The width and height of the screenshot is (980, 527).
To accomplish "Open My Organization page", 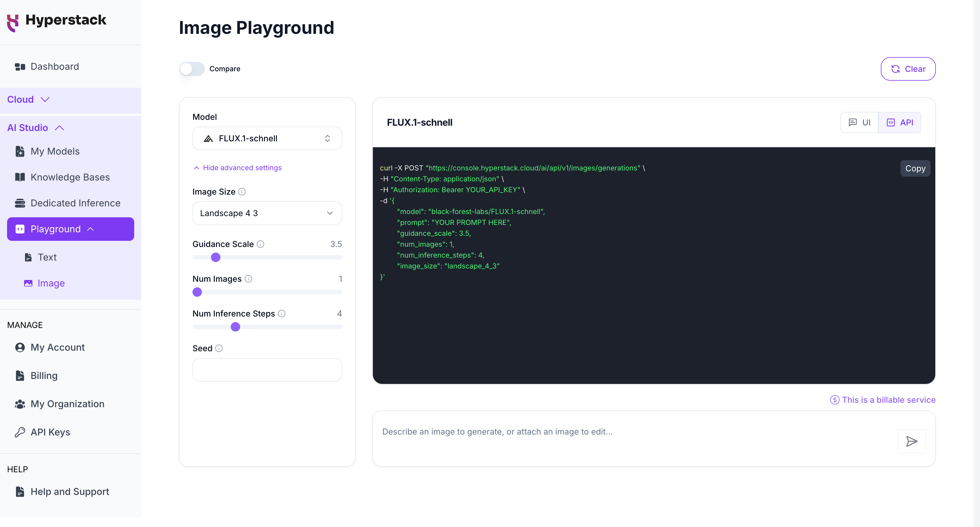I will tap(70, 404).
